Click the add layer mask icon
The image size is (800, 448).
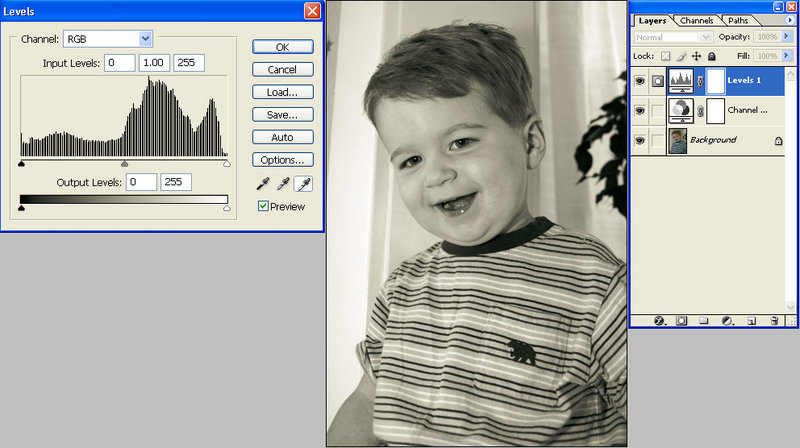(683, 321)
